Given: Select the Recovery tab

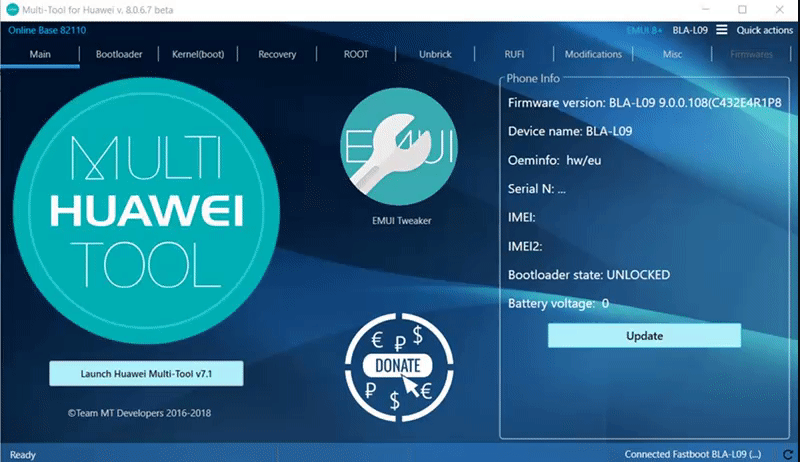Looking at the screenshot, I should 277,54.
